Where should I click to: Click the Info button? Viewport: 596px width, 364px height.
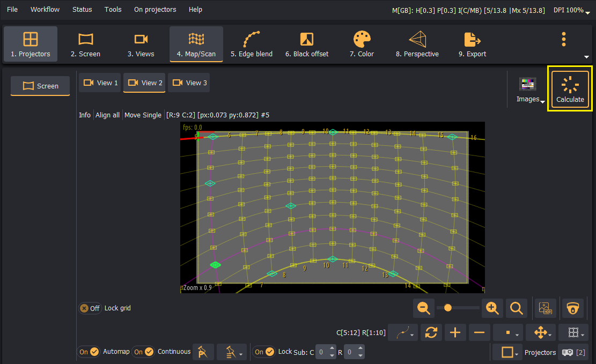pyautogui.click(x=85, y=115)
